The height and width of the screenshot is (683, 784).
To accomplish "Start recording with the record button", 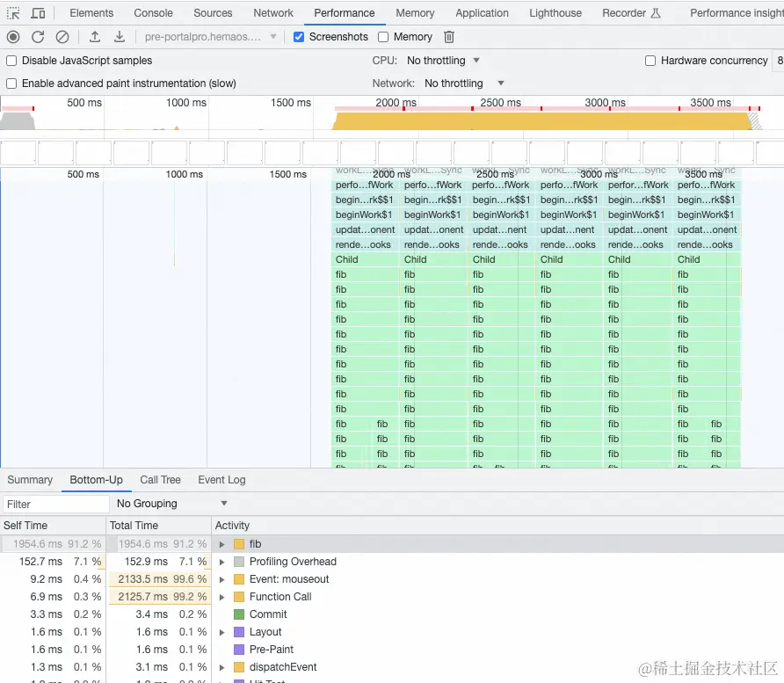I will coord(13,37).
